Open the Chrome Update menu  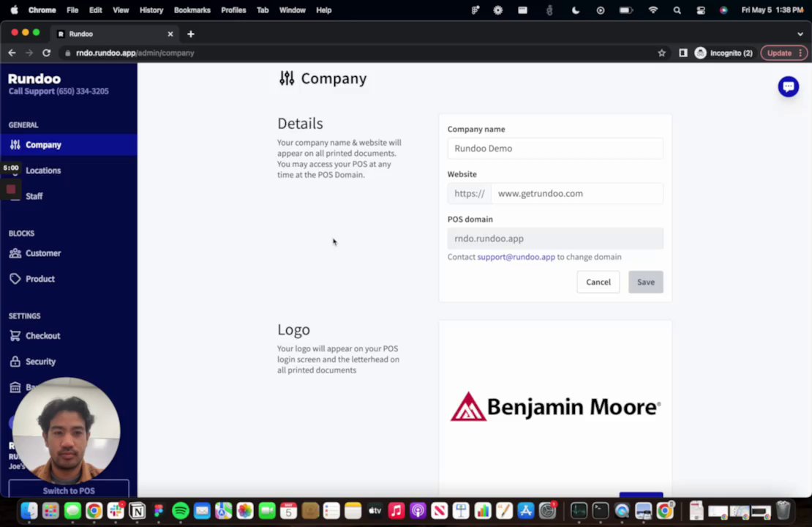coord(784,53)
